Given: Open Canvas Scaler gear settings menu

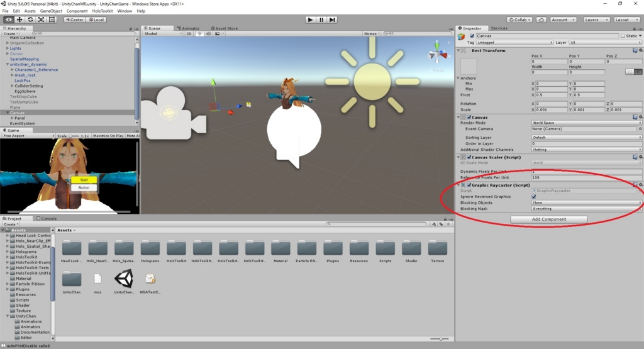Looking at the screenshot, I should click(641, 157).
